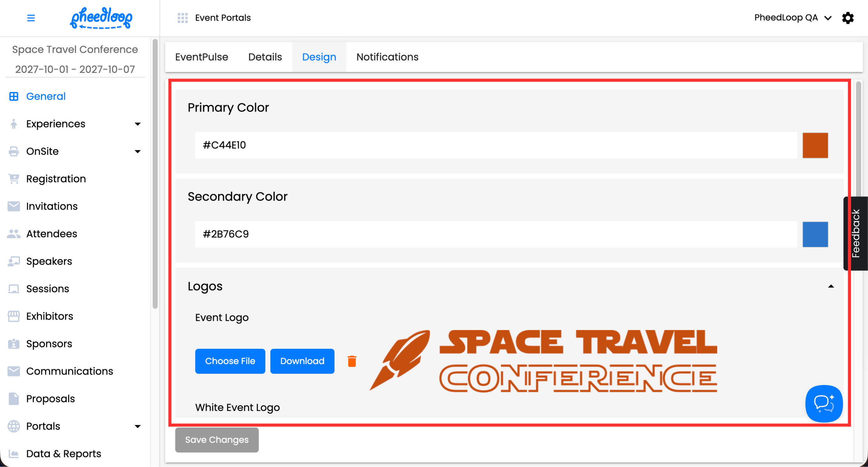Click the Choose File button
This screenshot has width=868, height=467.
(230, 361)
